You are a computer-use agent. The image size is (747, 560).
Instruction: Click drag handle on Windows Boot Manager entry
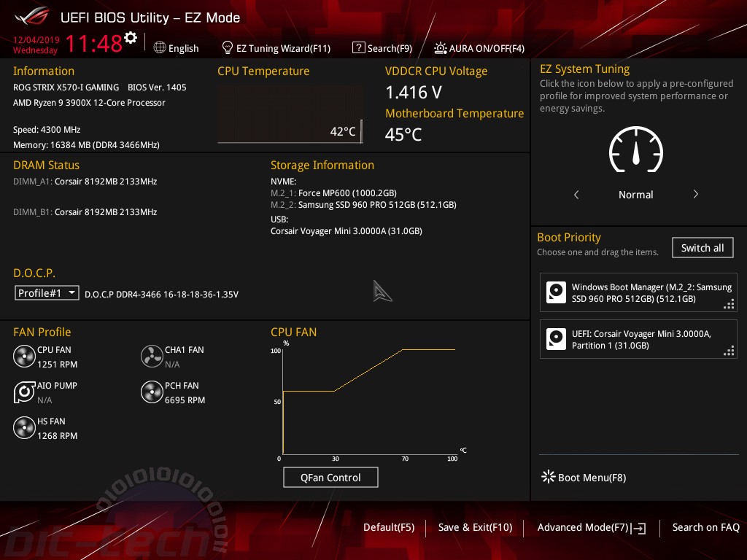729,304
